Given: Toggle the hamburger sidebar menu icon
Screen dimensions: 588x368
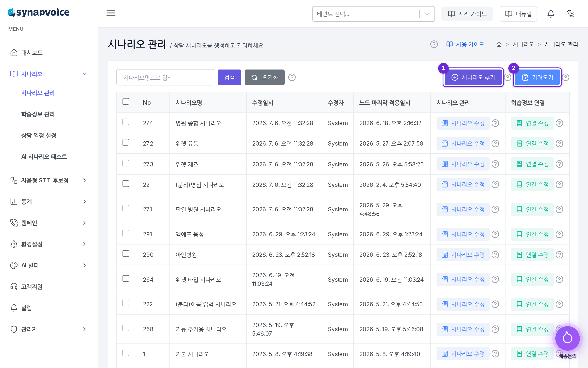Looking at the screenshot, I should point(111,13).
